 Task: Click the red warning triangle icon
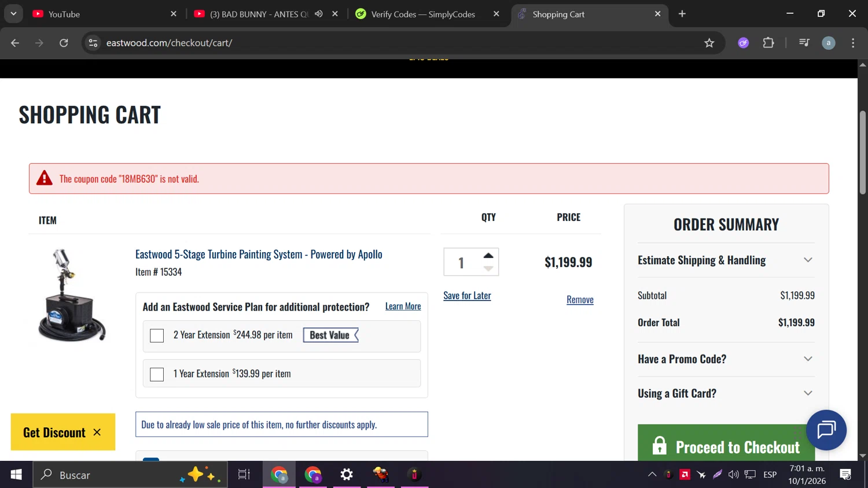click(45, 178)
